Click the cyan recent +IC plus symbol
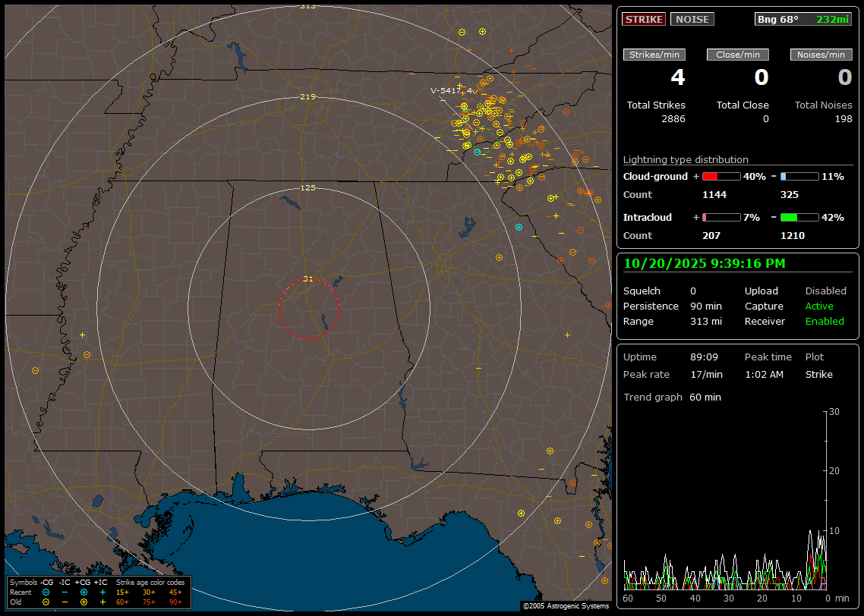Viewport: 864px width, 616px height. pos(102,592)
